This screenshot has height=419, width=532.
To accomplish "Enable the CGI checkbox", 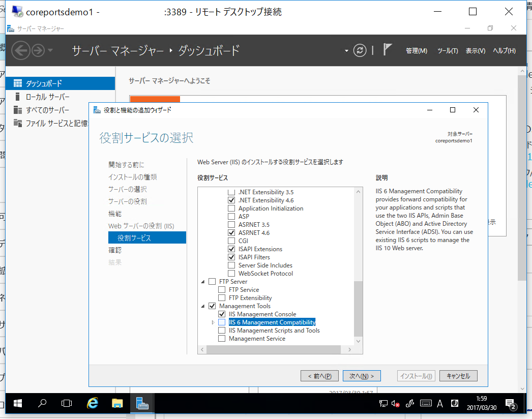I will point(231,241).
